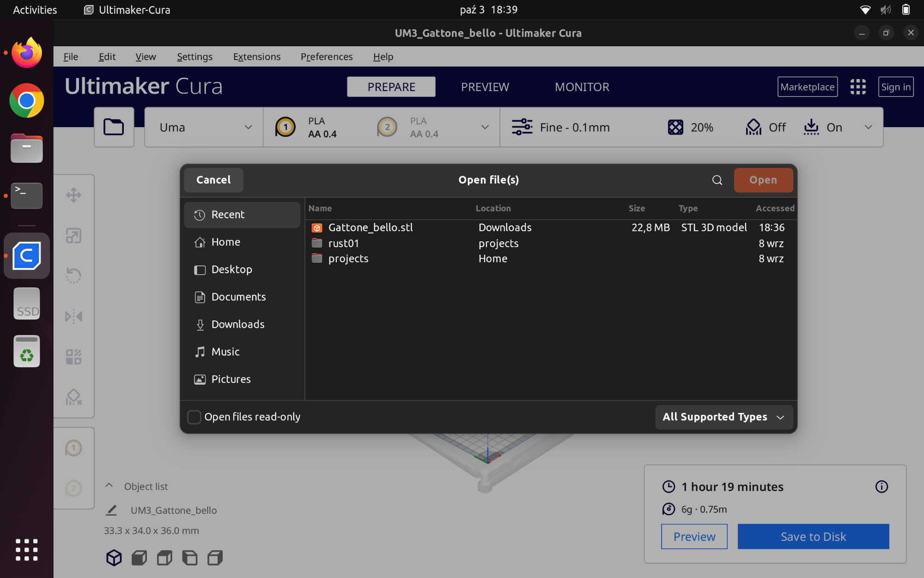Switch to left view camera icon
This screenshot has width=924, height=578.
(x=189, y=558)
